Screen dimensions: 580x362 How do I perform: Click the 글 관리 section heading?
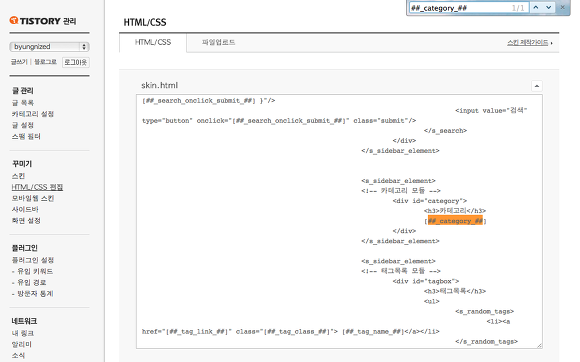(x=23, y=91)
